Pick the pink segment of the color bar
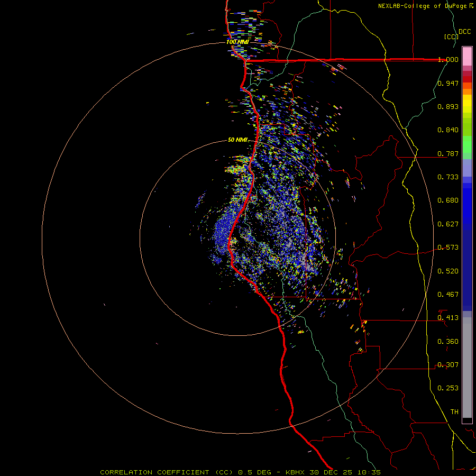Viewport: 476px width, 476px height. point(467,57)
